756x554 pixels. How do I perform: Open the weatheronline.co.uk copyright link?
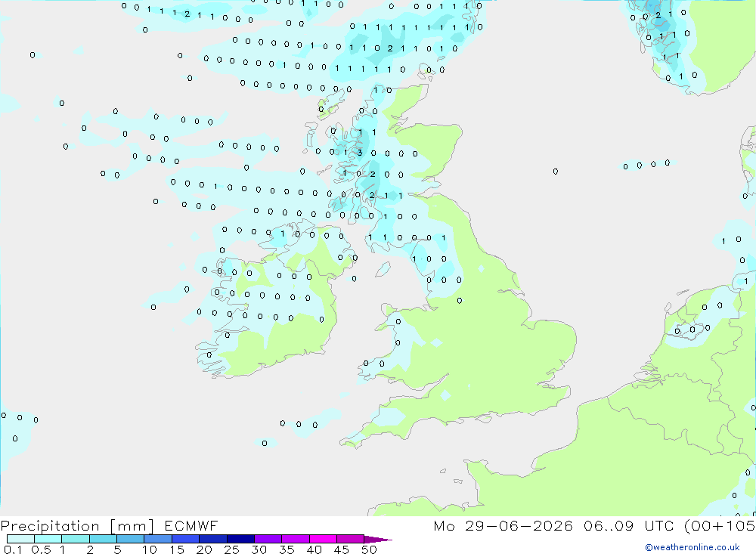[692, 547]
